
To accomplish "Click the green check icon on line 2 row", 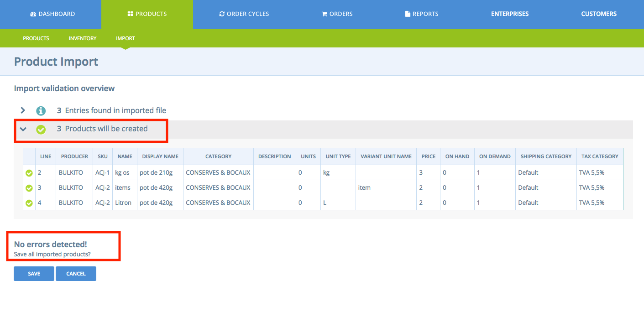I will coord(29,172).
